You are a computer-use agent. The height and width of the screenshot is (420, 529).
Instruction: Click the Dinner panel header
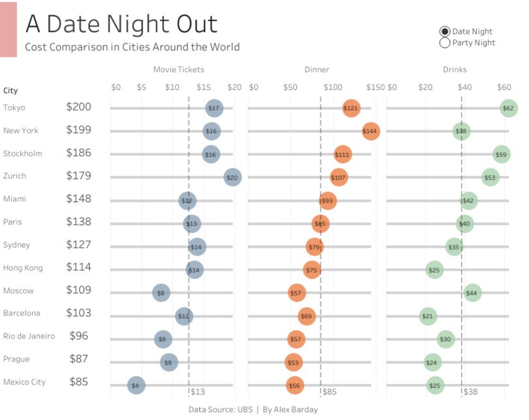(317, 69)
